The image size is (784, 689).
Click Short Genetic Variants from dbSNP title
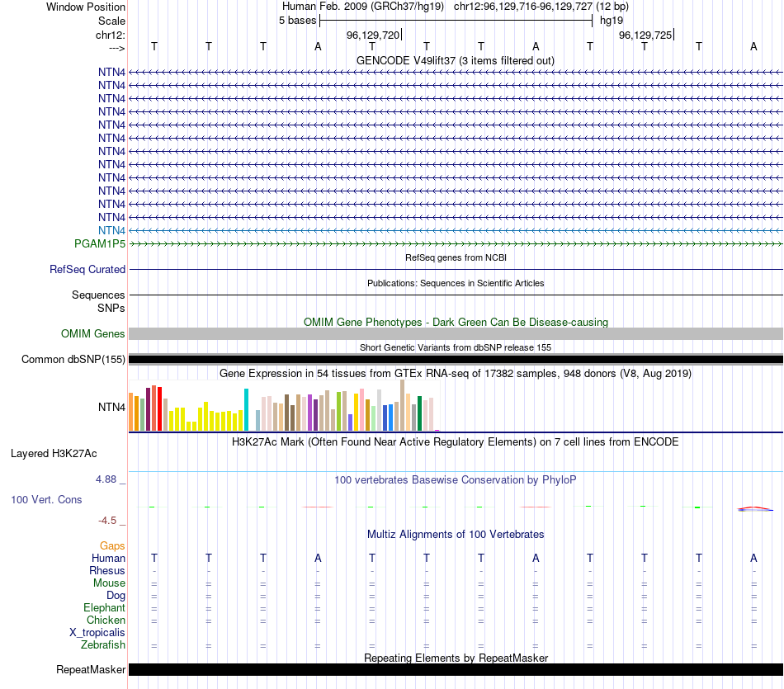456,347
